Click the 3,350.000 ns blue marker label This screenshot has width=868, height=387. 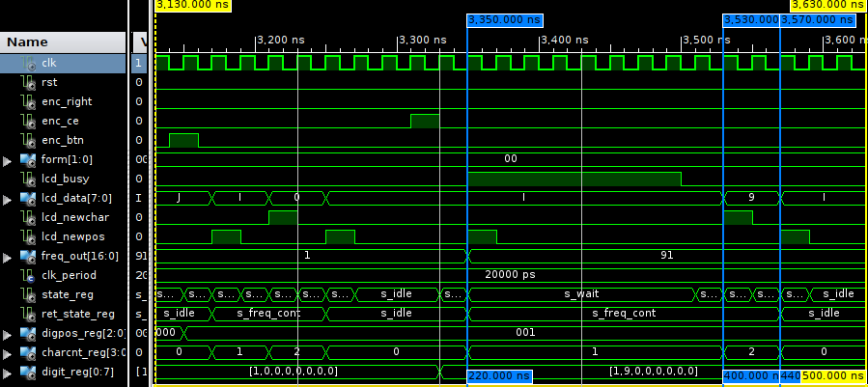coord(504,19)
